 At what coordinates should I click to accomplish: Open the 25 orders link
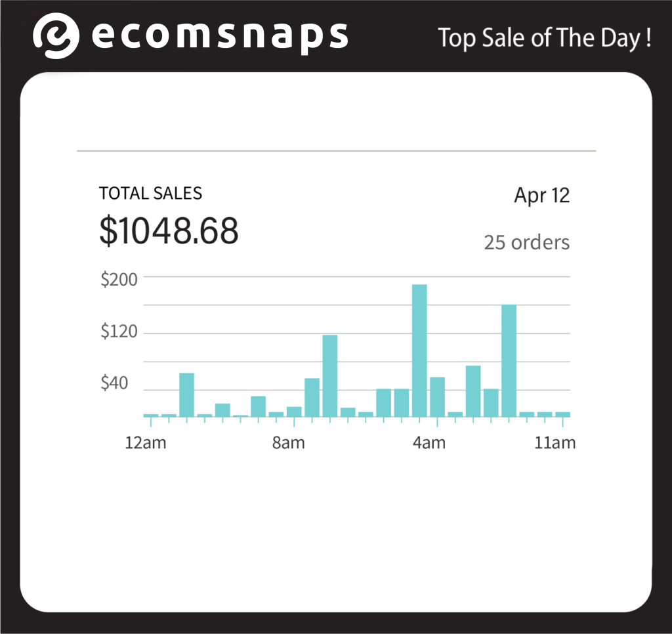pyautogui.click(x=527, y=243)
